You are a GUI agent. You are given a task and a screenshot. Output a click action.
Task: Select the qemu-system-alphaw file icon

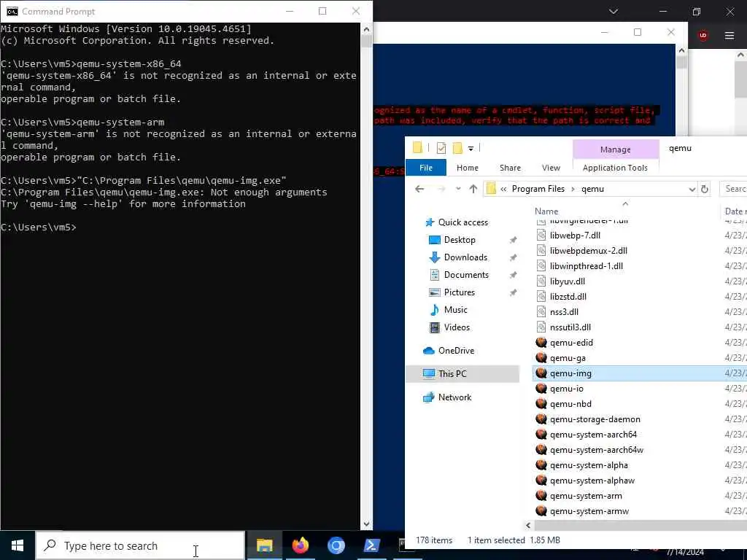point(541,480)
